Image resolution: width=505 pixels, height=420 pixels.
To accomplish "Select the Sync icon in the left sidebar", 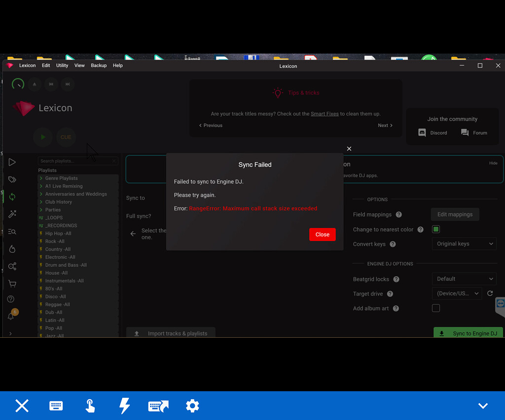I will (x=12, y=197).
